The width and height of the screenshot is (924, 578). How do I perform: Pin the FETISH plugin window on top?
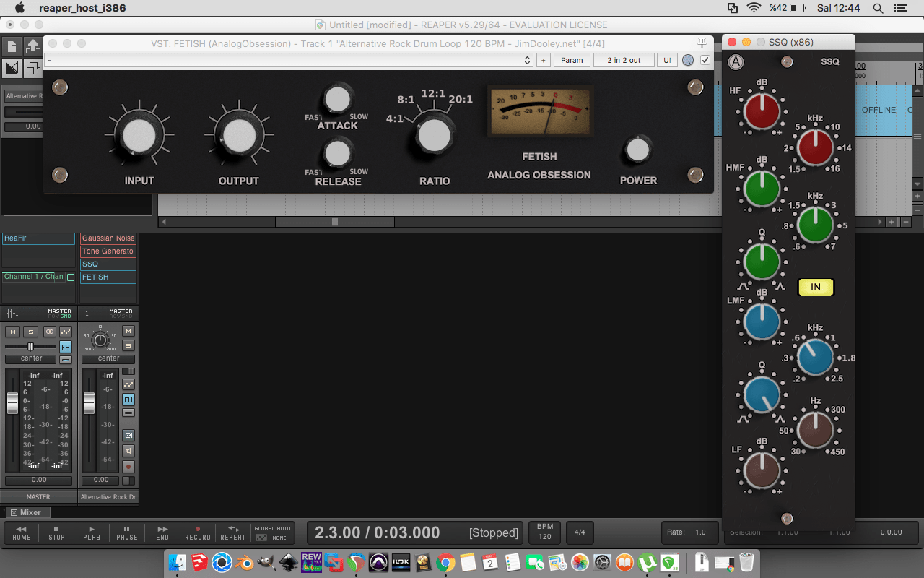(702, 43)
